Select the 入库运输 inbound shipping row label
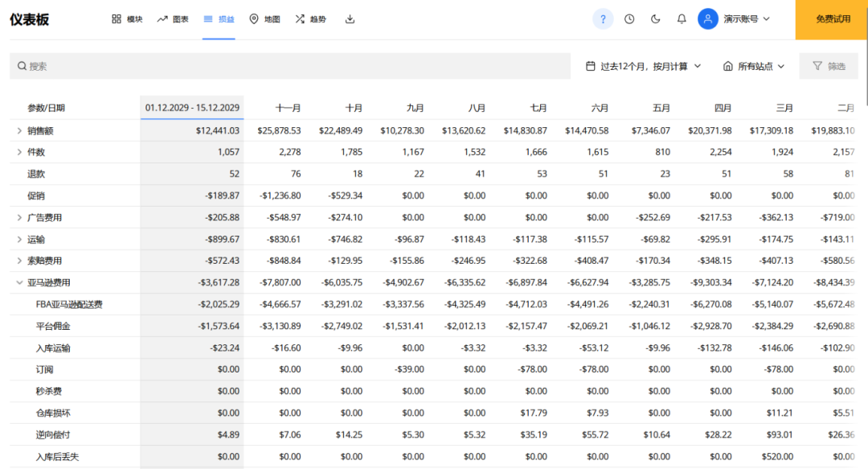The height and width of the screenshot is (469, 868). [53, 348]
